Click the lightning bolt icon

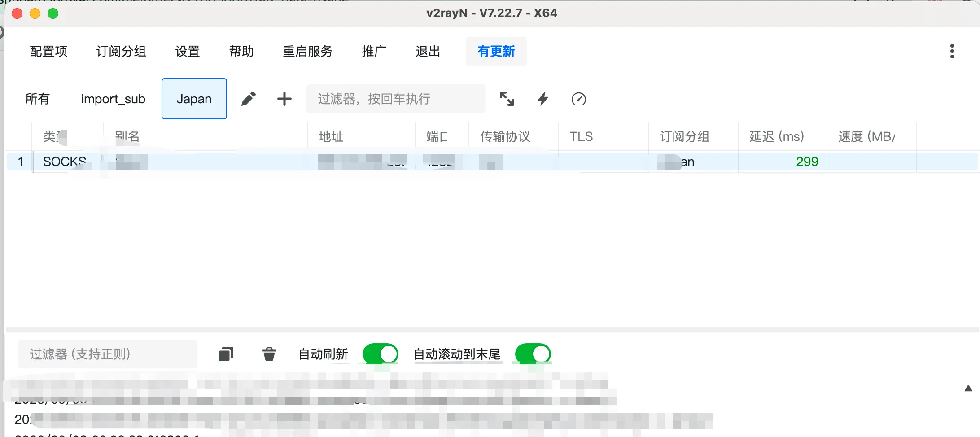543,99
